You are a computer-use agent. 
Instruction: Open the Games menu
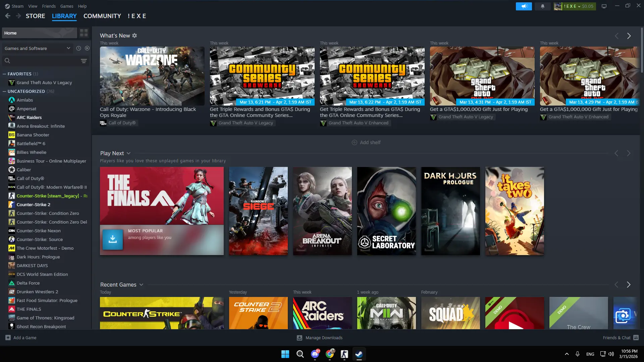(67, 6)
